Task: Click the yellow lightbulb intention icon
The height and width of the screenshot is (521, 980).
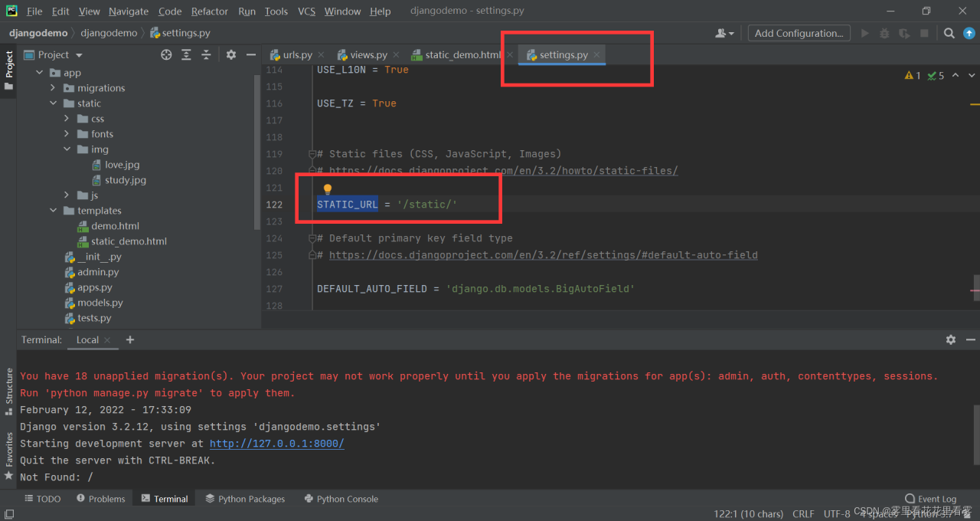Action: click(328, 188)
